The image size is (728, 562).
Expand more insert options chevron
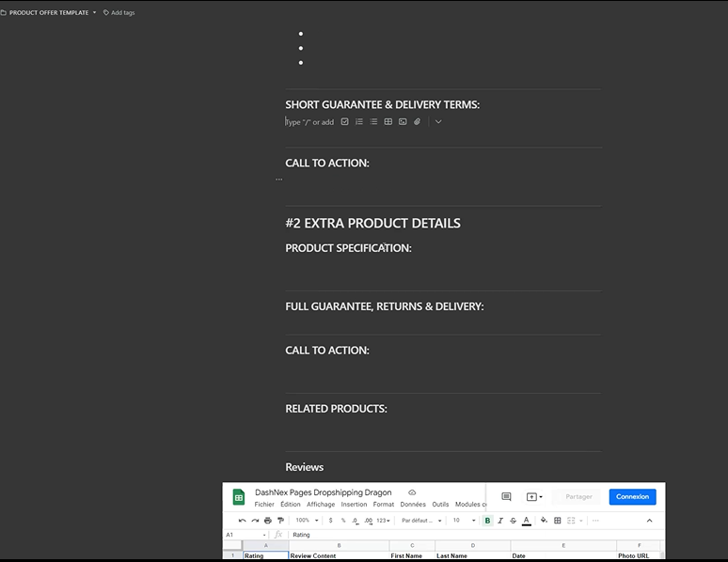pyautogui.click(x=438, y=121)
